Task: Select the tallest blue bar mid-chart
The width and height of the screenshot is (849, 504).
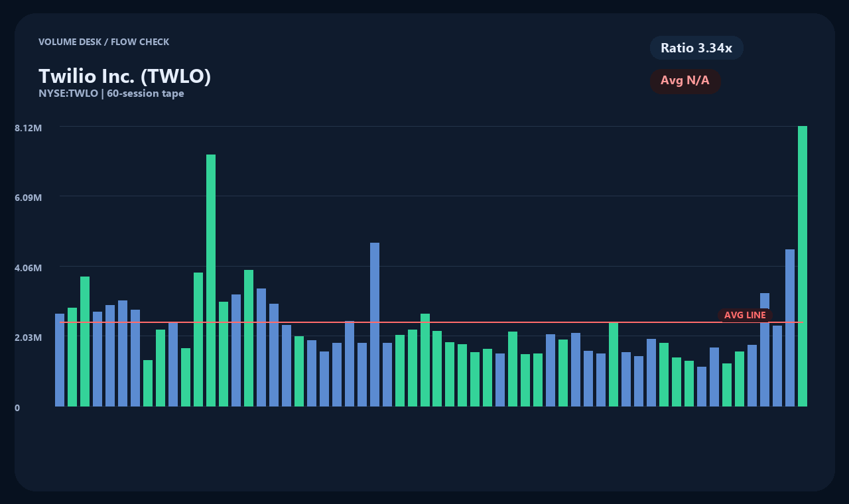Action: click(x=375, y=324)
